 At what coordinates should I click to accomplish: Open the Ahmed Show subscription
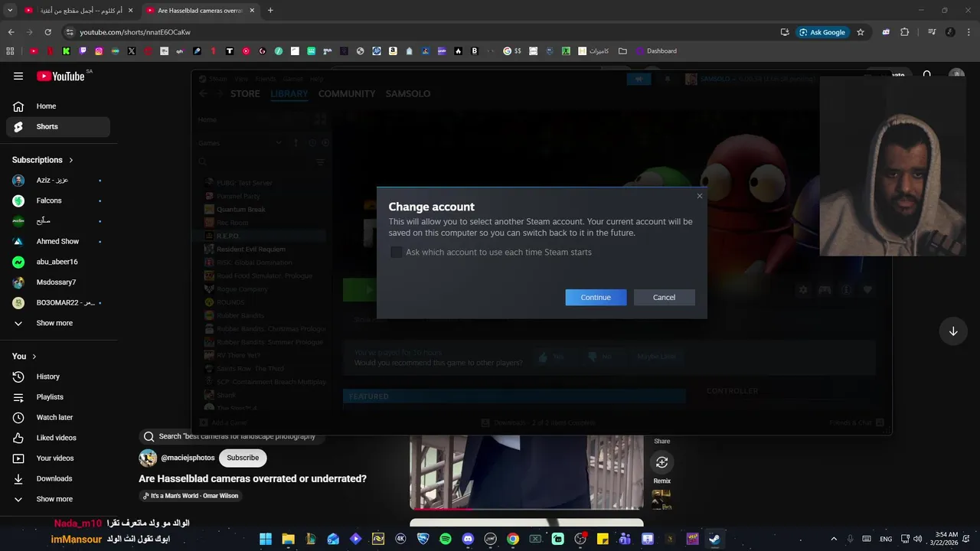pos(58,241)
